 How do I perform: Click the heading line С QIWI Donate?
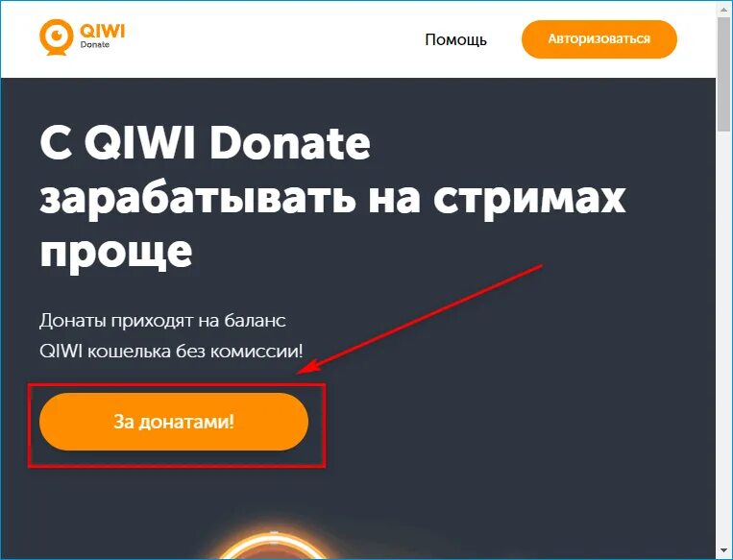206,143
